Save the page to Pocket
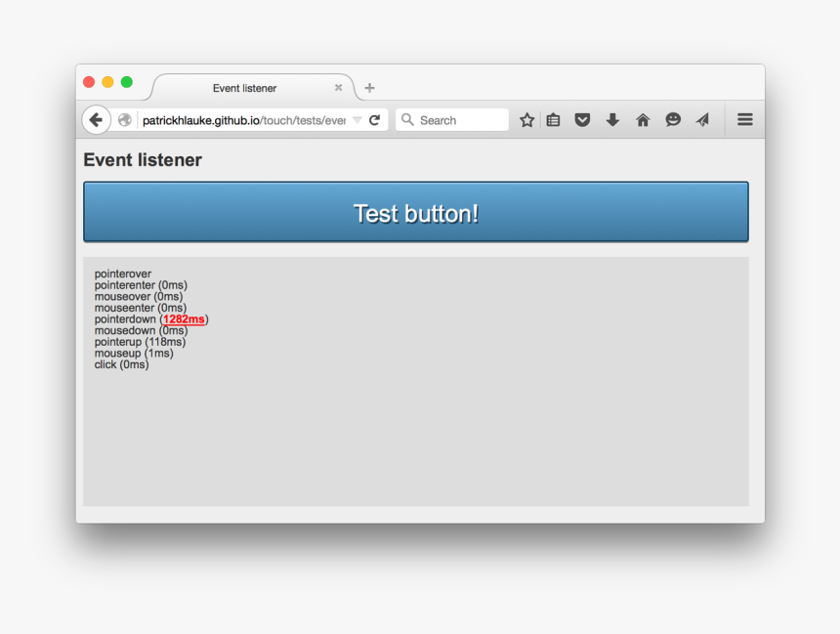Screen dimensions: 840x634 582,119
